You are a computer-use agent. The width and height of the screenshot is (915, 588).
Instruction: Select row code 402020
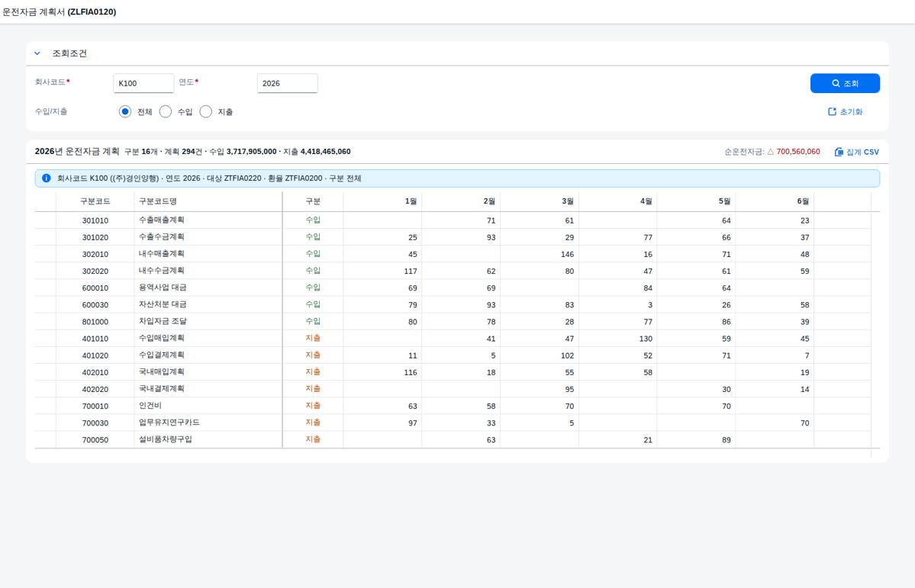pos(95,390)
